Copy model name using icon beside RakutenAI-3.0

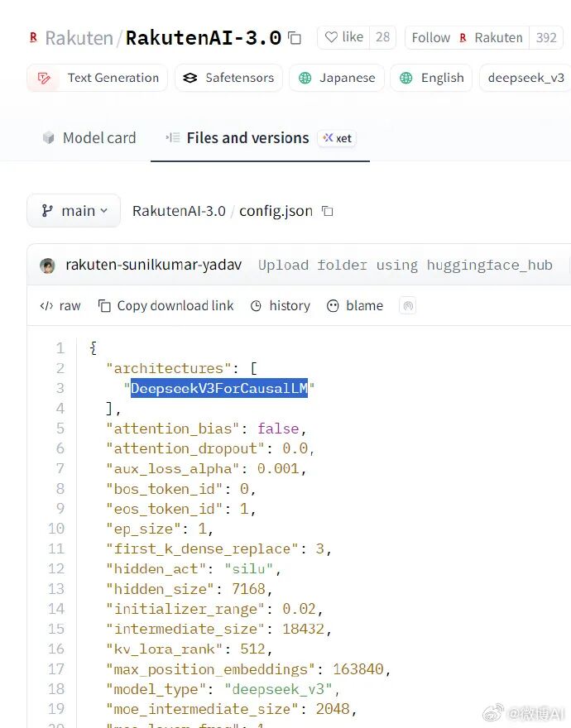tap(295, 38)
